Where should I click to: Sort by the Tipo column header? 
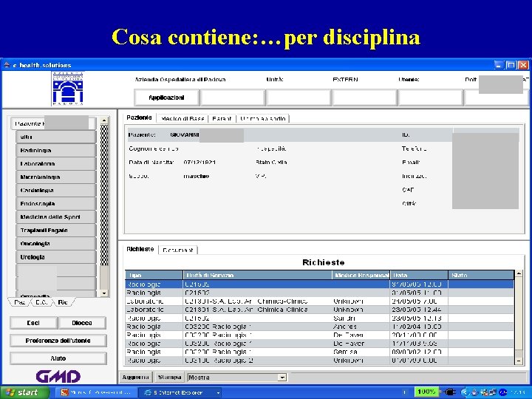[x=154, y=275]
